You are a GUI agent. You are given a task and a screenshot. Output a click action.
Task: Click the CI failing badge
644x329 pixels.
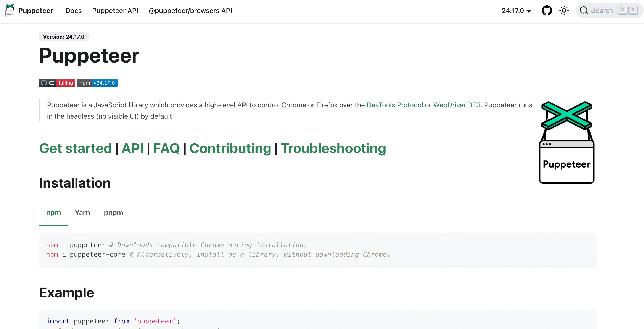[x=57, y=83]
